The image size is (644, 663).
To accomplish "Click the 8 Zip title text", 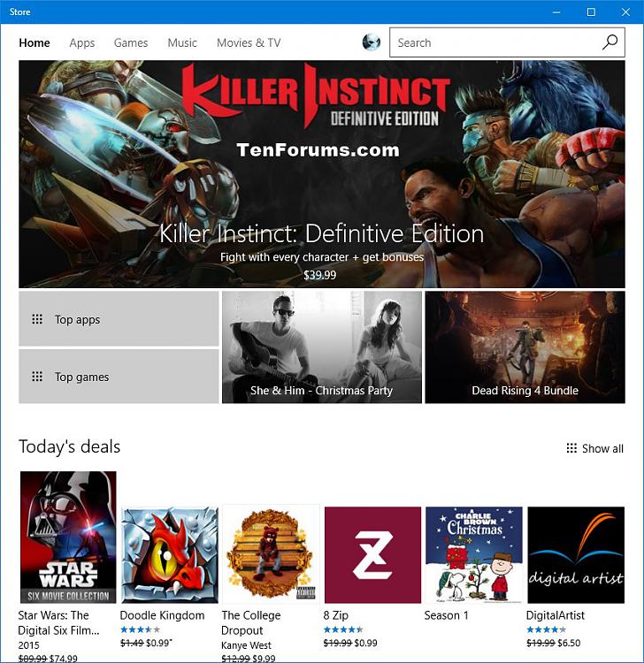I will tap(336, 615).
